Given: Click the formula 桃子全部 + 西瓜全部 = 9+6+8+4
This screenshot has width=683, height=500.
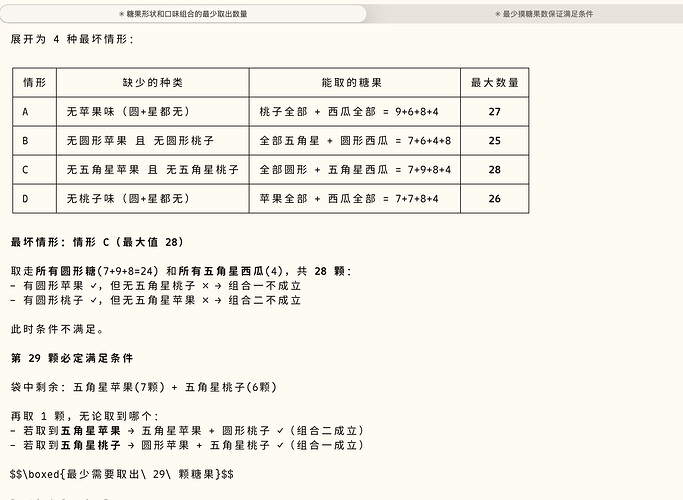Looking at the screenshot, I should tap(349, 112).
